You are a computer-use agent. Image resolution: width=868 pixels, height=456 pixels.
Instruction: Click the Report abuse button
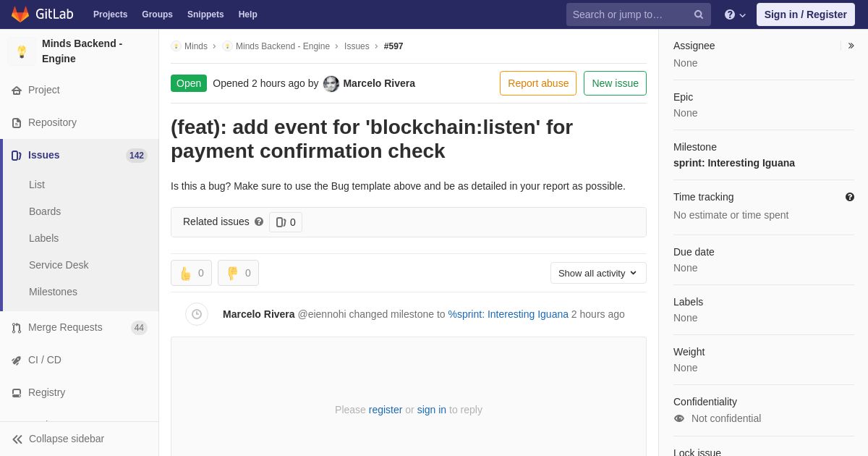(x=538, y=83)
